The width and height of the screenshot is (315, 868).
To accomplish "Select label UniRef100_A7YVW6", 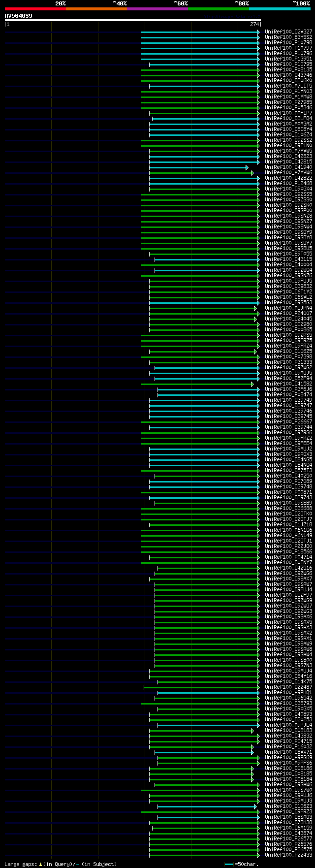I will [x=288, y=173].
